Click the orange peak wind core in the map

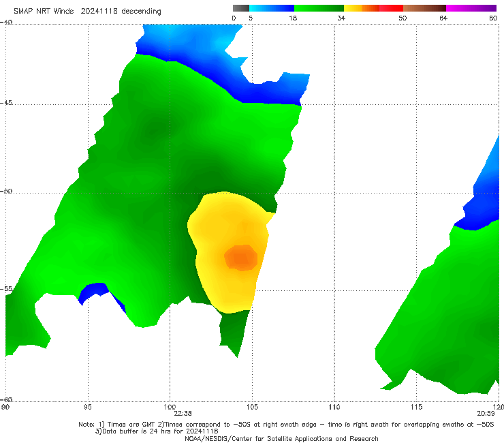pyautogui.click(x=241, y=258)
